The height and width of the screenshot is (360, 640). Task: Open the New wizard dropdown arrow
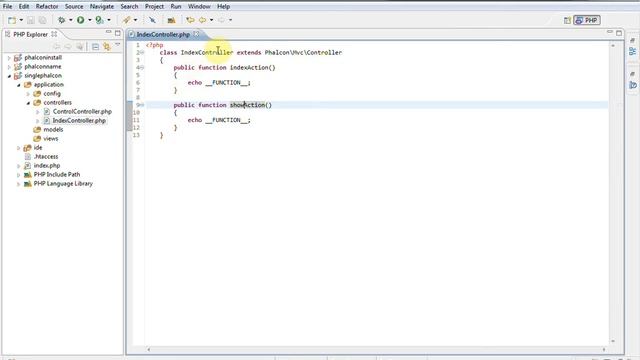coord(21,20)
